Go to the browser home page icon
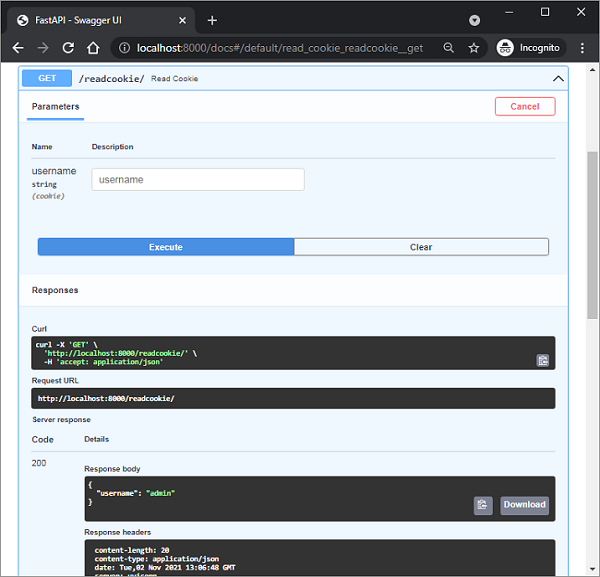This screenshot has height=577, width=600. 93,47
